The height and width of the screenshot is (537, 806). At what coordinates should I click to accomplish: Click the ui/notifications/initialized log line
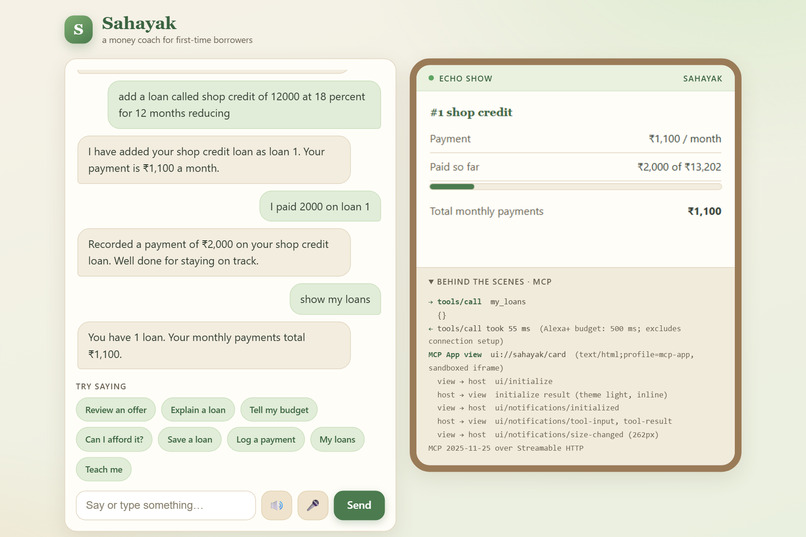tap(528, 408)
